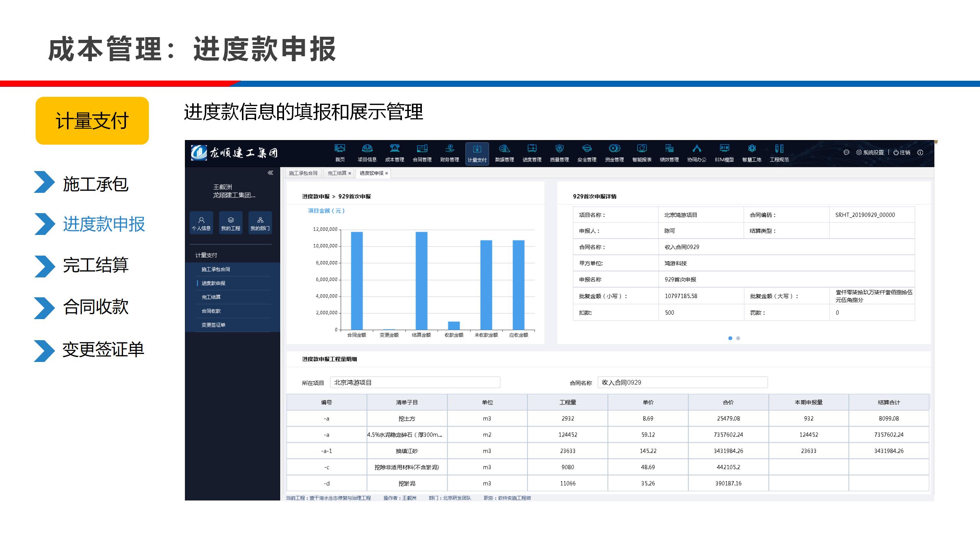Screen dimensions: 980x551
Task: Click the message bubble icon in header
Action: tap(846, 152)
